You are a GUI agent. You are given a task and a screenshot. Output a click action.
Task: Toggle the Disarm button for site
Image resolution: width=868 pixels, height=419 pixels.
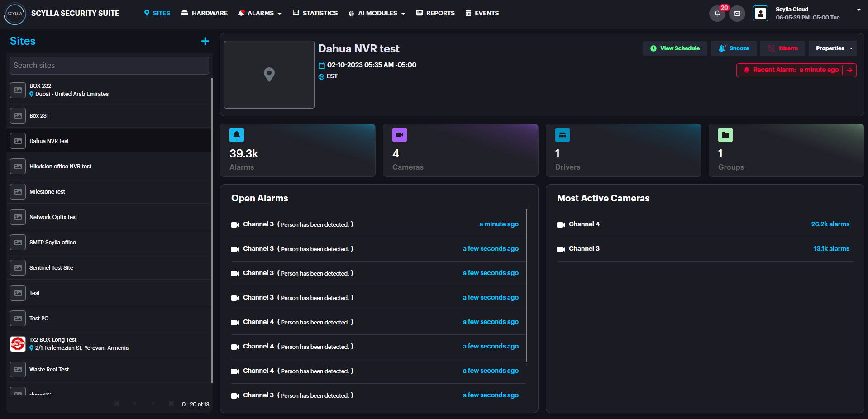[782, 48]
